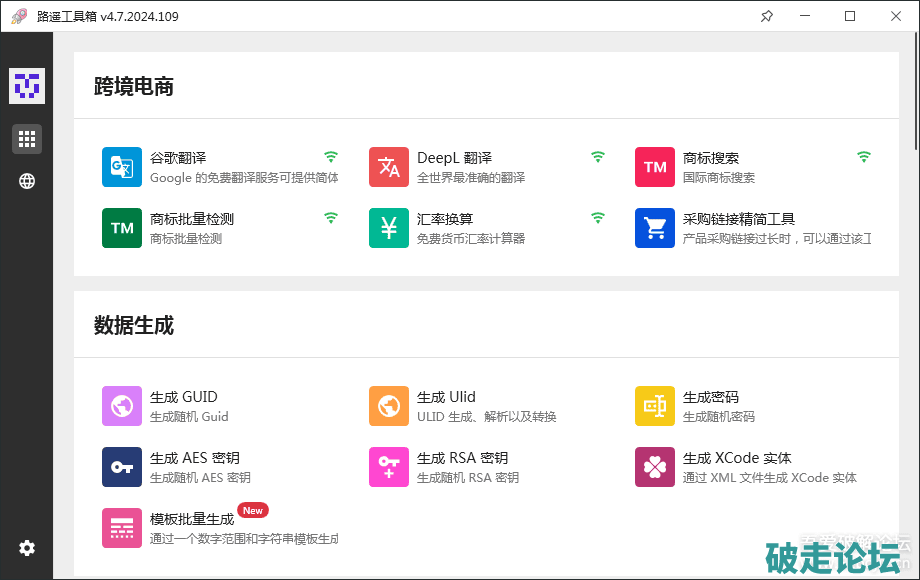Click the purple app logo in sidebar
920x580 pixels.
27,86
